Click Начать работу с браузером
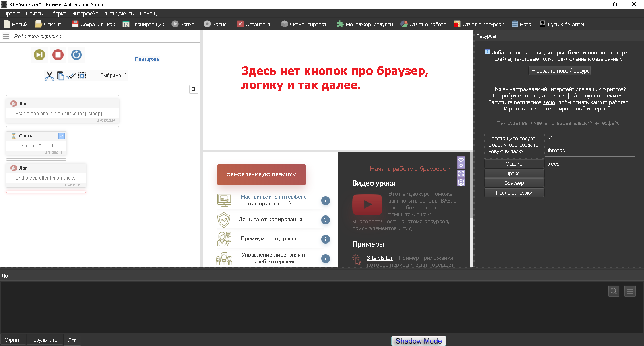 pos(410,169)
